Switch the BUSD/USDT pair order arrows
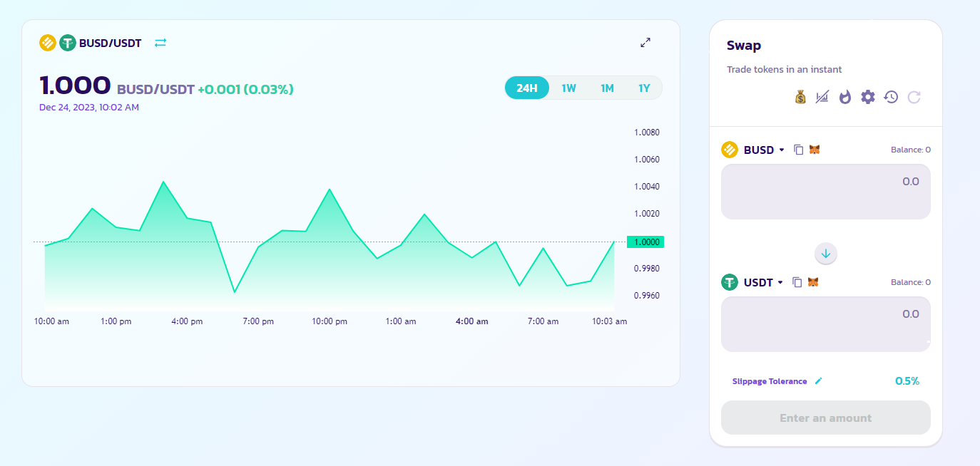The height and width of the screenshot is (466, 980). (160, 43)
